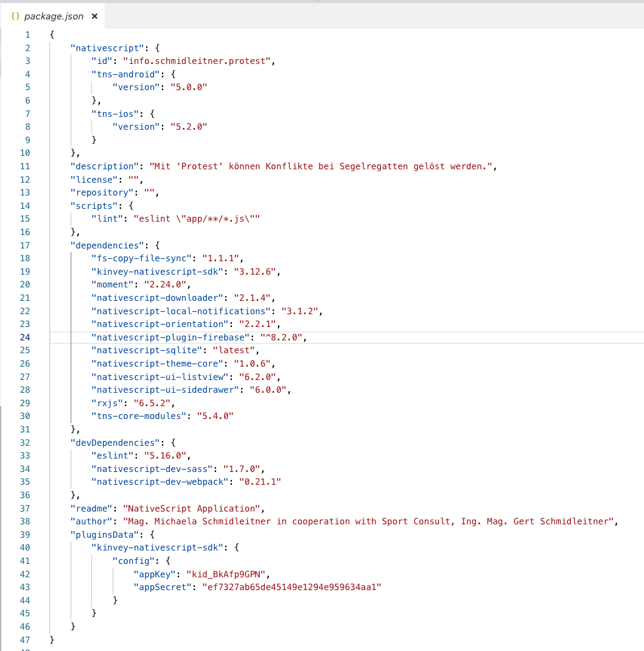The width and height of the screenshot is (644, 651).
Task: Click the "eslint" devDependency name
Action: [x=112, y=456]
